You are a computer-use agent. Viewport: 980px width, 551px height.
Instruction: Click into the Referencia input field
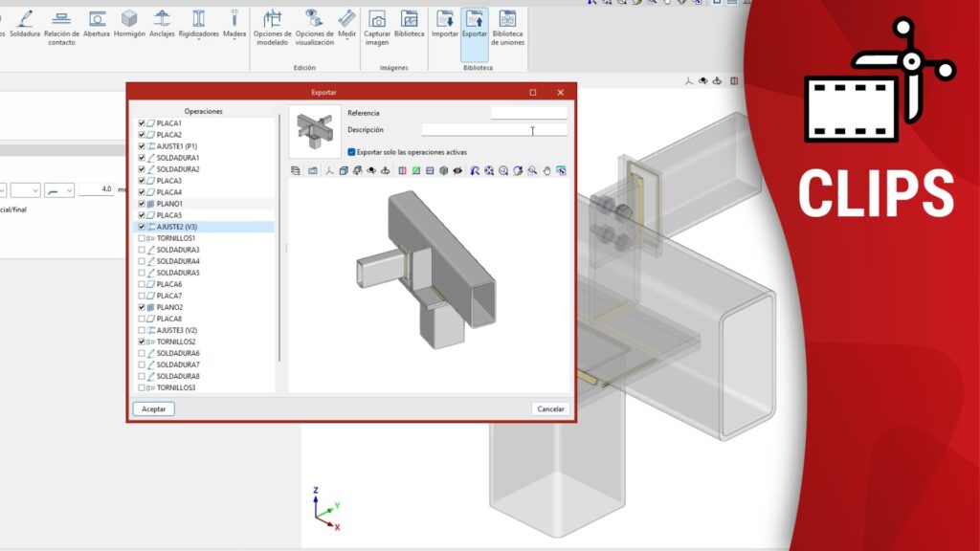(x=528, y=113)
